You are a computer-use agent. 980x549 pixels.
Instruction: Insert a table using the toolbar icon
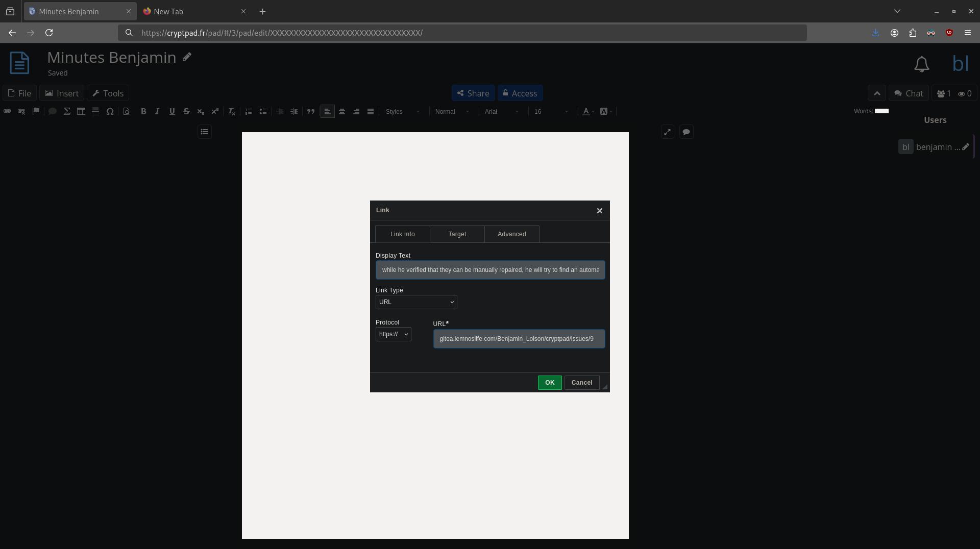point(81,111)
